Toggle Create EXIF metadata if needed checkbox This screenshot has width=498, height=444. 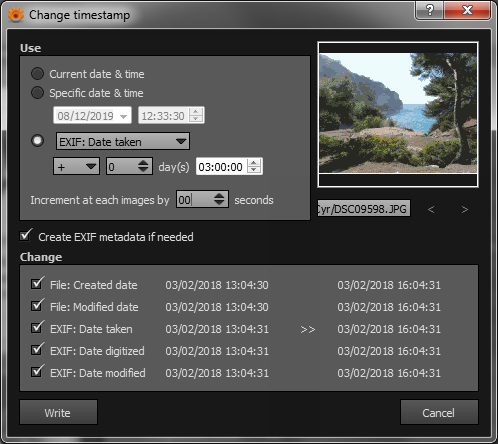(26, 235)
